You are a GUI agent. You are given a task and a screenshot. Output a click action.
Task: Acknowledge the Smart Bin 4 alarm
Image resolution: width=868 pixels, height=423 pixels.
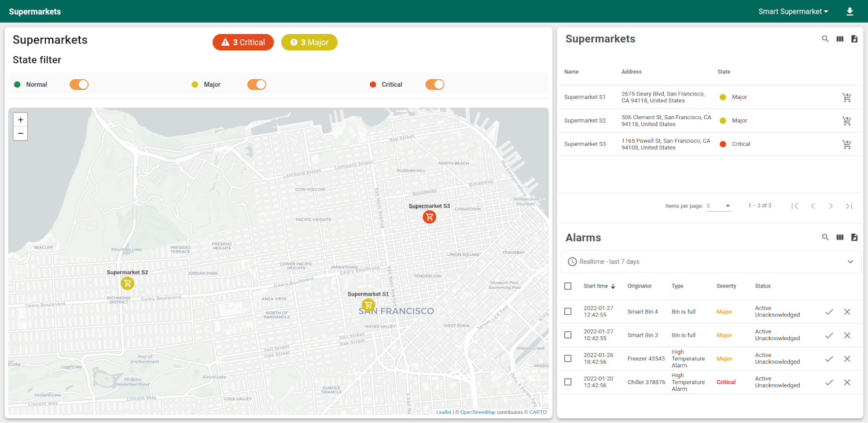829,312
